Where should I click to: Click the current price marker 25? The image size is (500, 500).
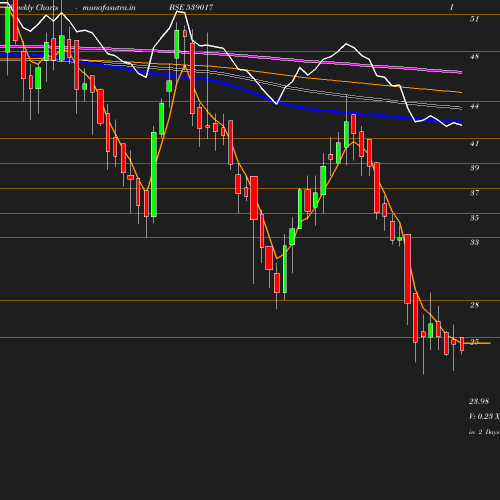coord(474,342)
